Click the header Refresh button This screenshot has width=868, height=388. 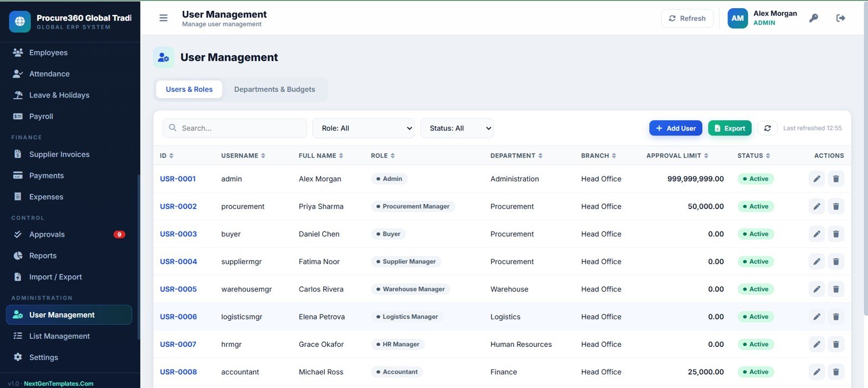687,18
